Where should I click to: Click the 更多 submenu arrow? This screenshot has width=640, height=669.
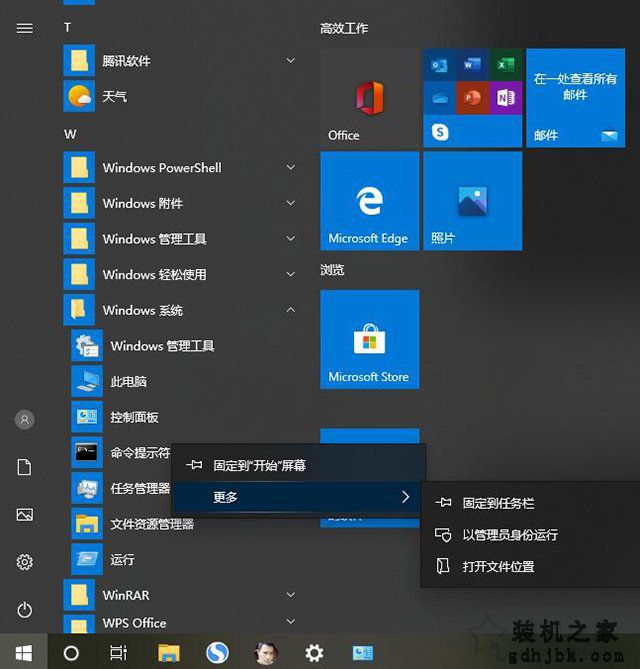click(x=405, y=497)
